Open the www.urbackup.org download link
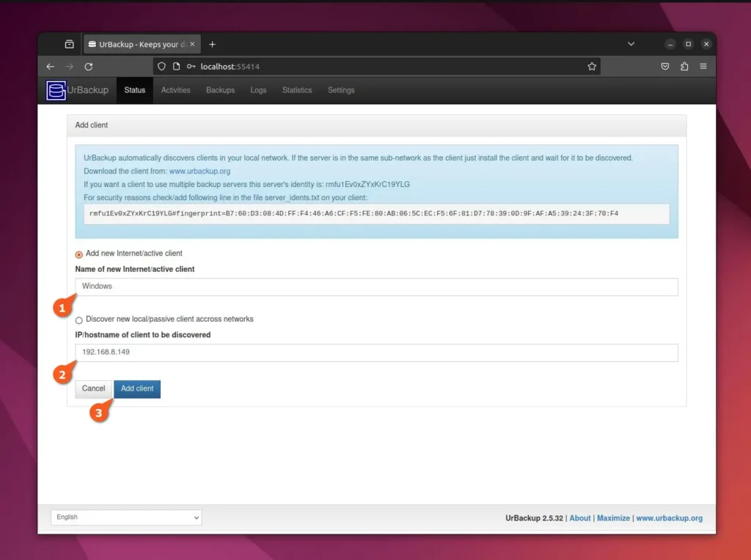 coord(199,171)
